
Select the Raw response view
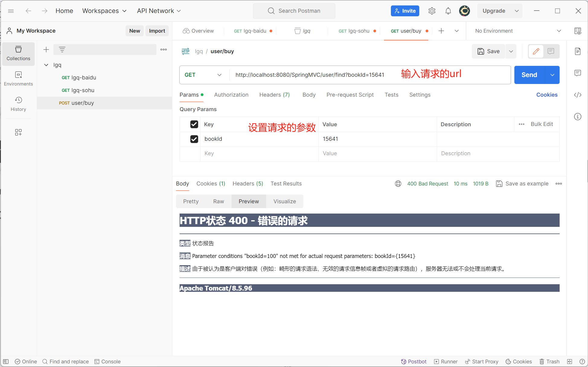219,201
